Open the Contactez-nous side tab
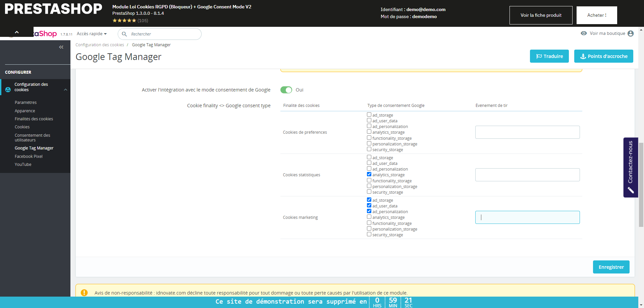 click(x=631, y=168)
